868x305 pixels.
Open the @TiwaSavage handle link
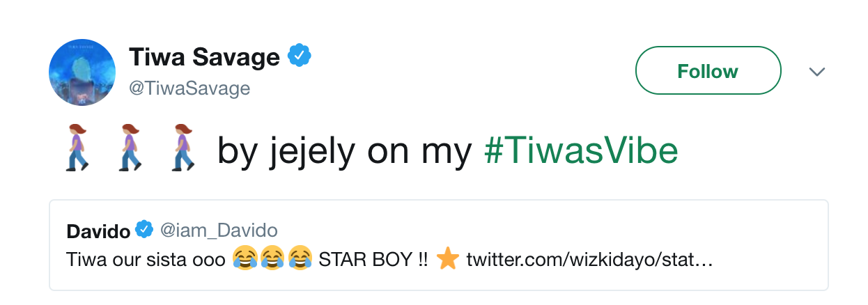[x=189, y=88]
